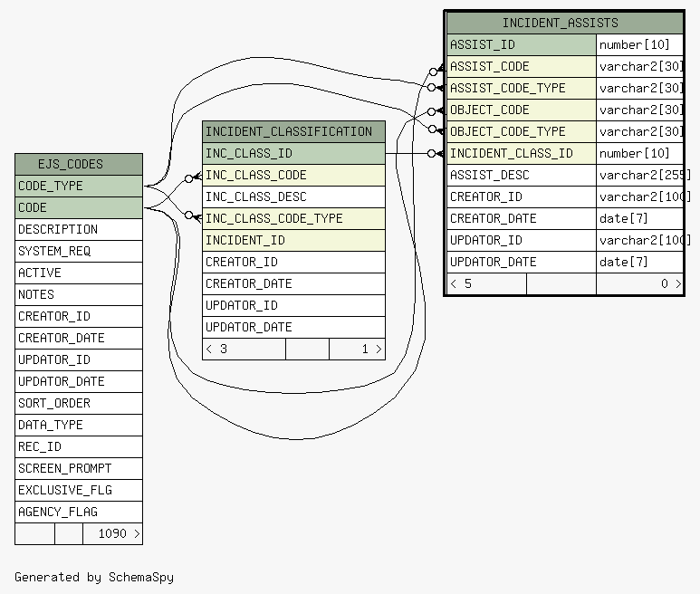This screenshot has height=594, width=700.
Task: Click UPDATOR_DATE row in INCIDENT_ASSISTS
Action: [x=565, y=262]
